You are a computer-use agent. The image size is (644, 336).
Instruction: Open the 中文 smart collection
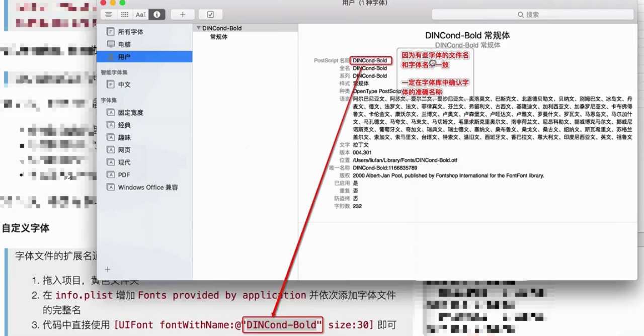[124, 85]
